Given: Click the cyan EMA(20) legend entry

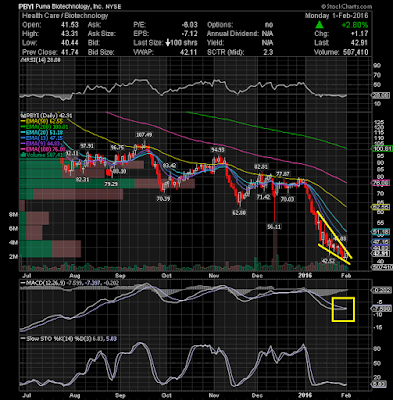Looking at the screenshot, I should point(43,133).
